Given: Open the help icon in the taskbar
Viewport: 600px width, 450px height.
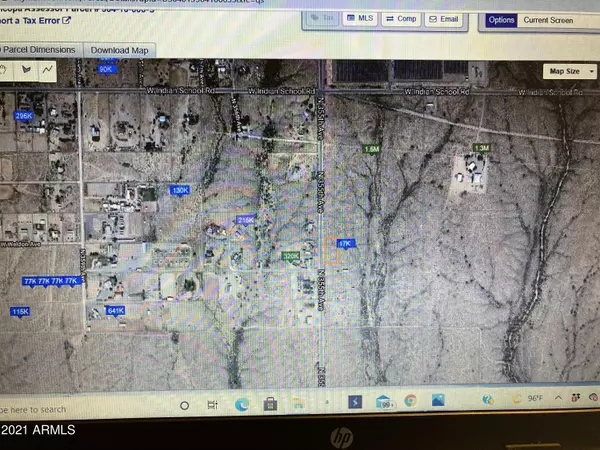Looking at the screenshot, I should (x=488, y=399).
